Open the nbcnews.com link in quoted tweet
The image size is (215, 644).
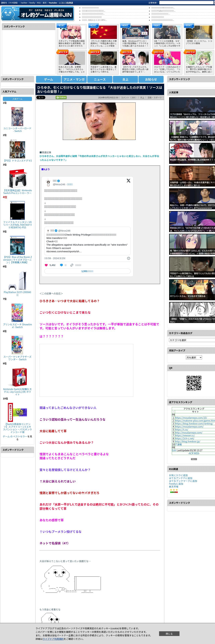point(64,251)
